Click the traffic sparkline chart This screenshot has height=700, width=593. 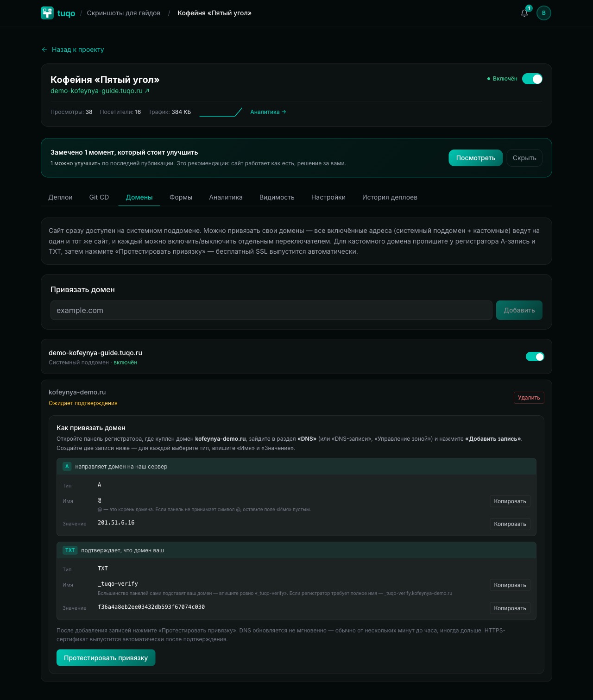pos(221,112)
